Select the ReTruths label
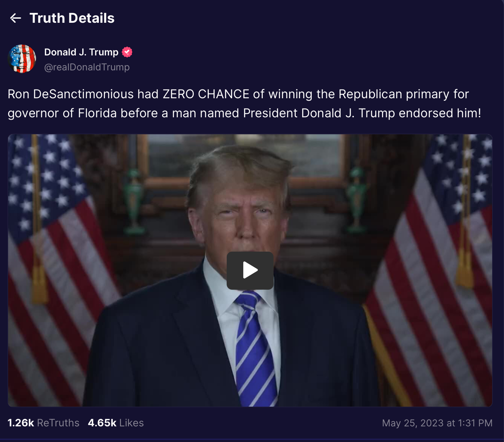This screenshot has height=442, width=504. pyautogui.click(x=58, y=423)
